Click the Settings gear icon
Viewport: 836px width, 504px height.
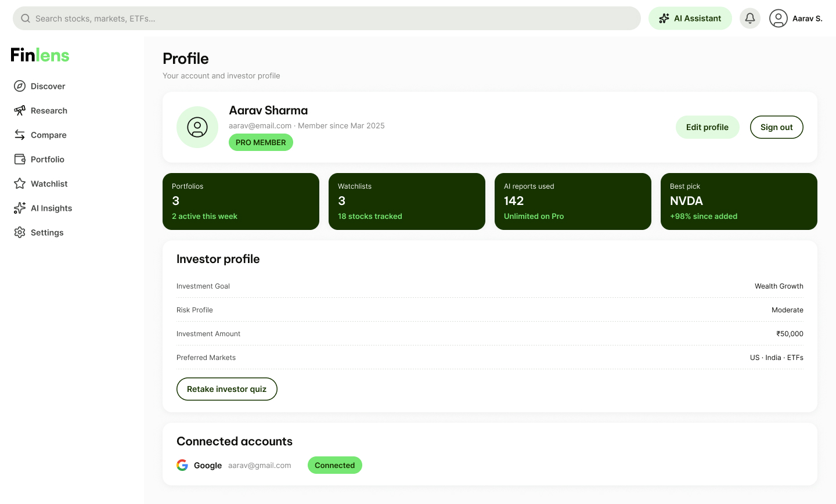[x=20, y=232]
